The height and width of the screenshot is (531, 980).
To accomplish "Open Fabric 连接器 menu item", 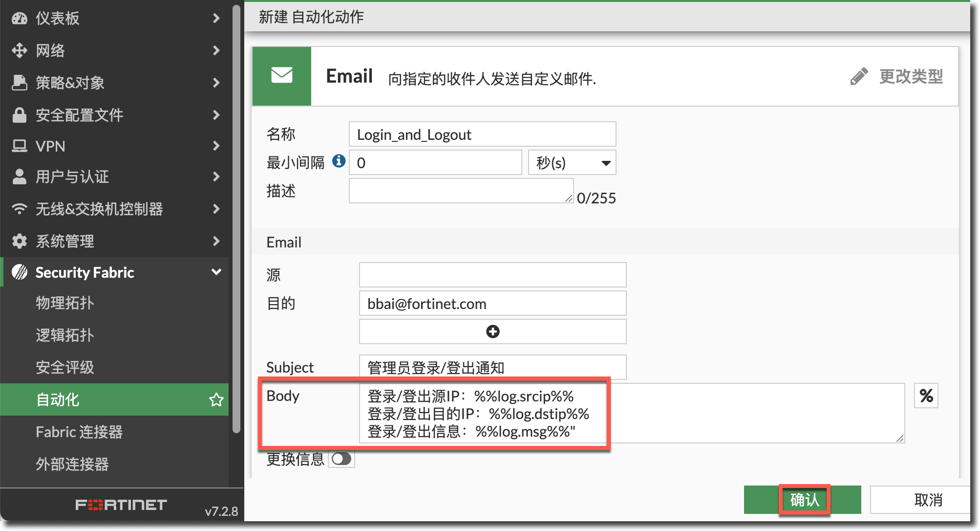I will click(x=79, y=432).
